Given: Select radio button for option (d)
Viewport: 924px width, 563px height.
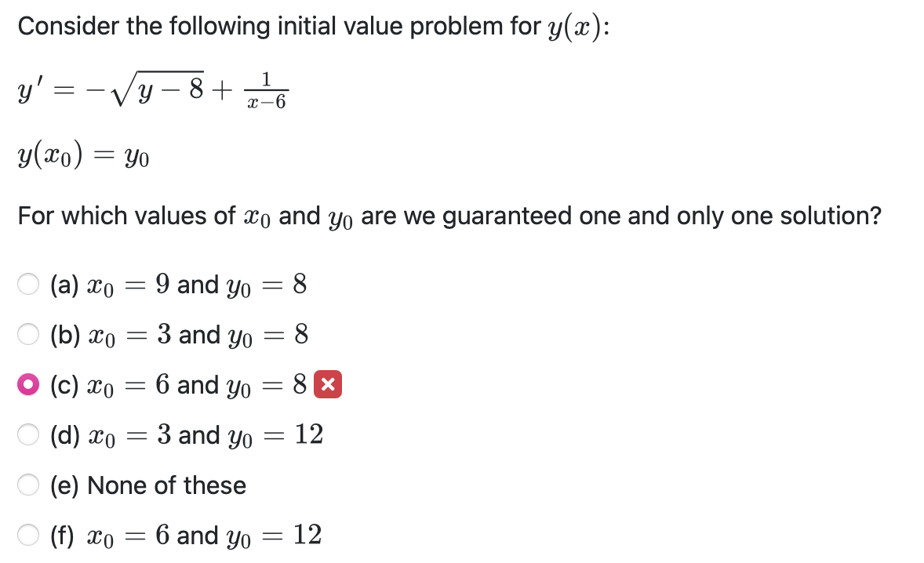Looking at the screenshot, I should pos(27,435).
